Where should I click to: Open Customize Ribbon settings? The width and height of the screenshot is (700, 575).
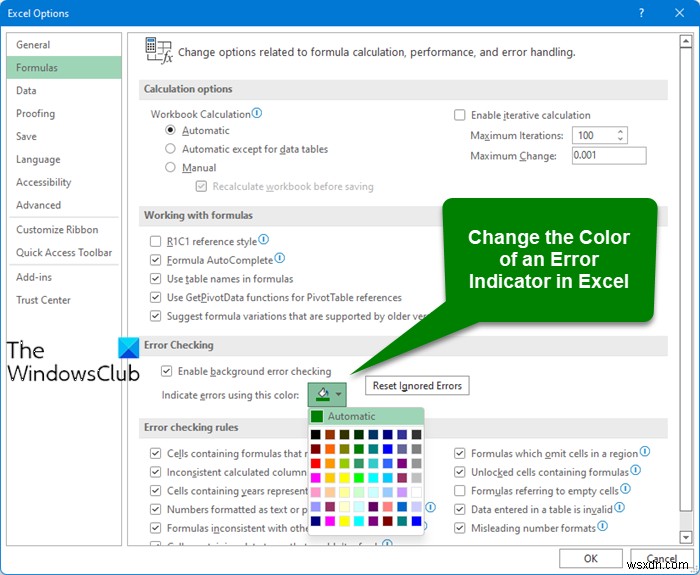pos(64,229)
